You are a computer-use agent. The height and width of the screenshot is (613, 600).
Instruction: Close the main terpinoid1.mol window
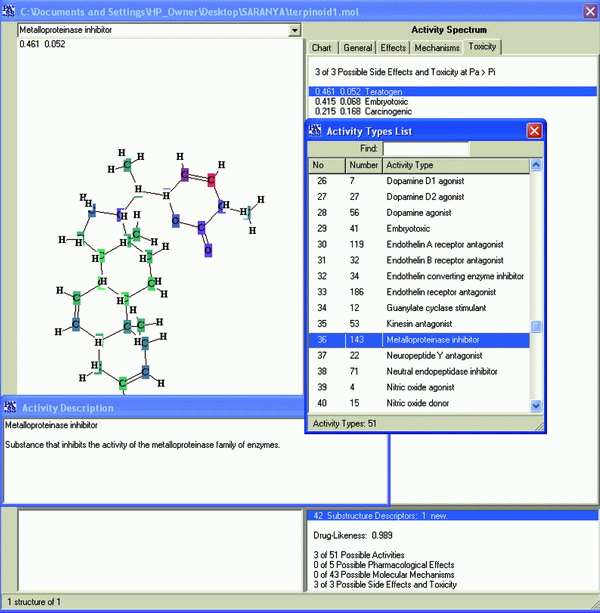(590, 11)
